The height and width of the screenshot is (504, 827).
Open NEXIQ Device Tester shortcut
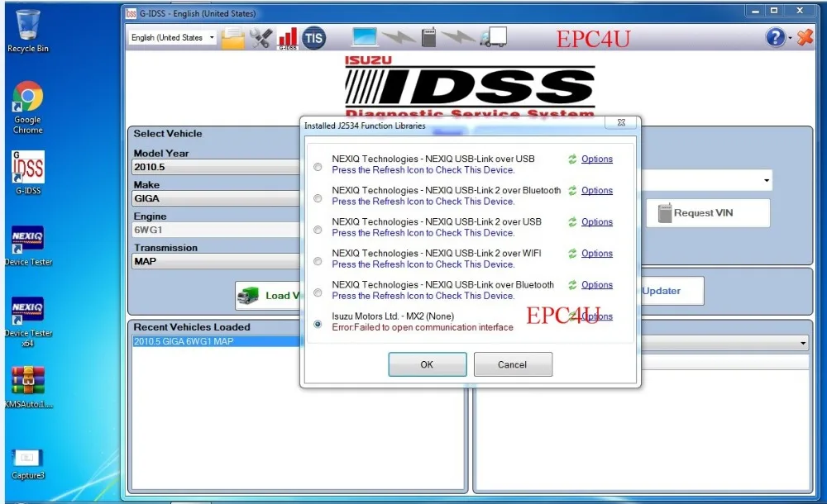coord(28,245)
